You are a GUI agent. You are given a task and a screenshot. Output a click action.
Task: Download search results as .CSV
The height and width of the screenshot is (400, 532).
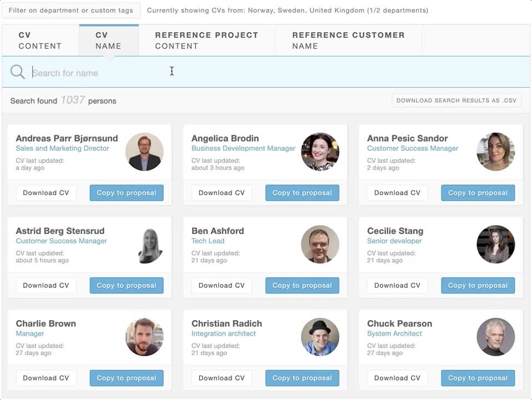click(x=456, y=101)
